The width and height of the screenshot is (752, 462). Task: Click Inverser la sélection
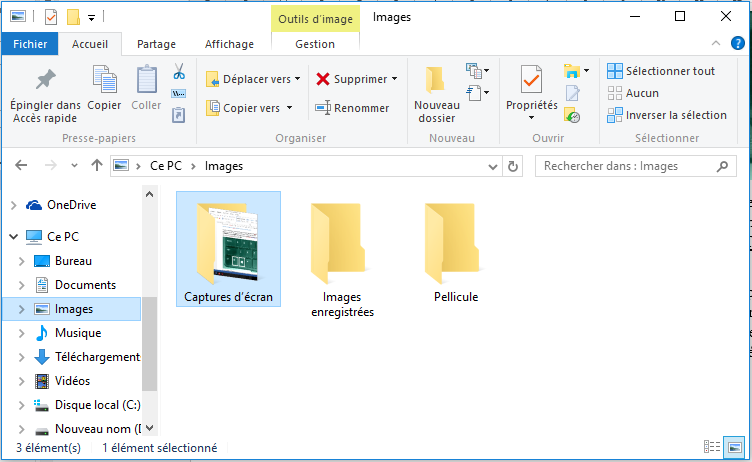coord(667,115)
